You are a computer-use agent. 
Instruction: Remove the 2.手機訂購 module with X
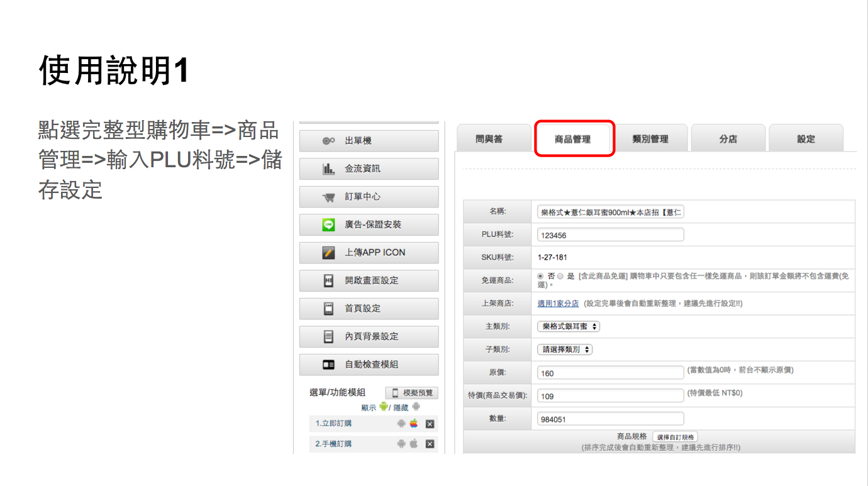430,444
